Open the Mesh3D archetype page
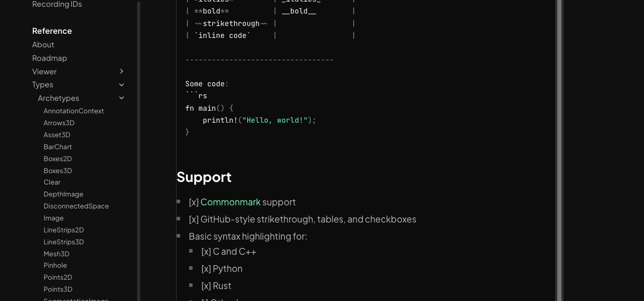 click(56, 254)
